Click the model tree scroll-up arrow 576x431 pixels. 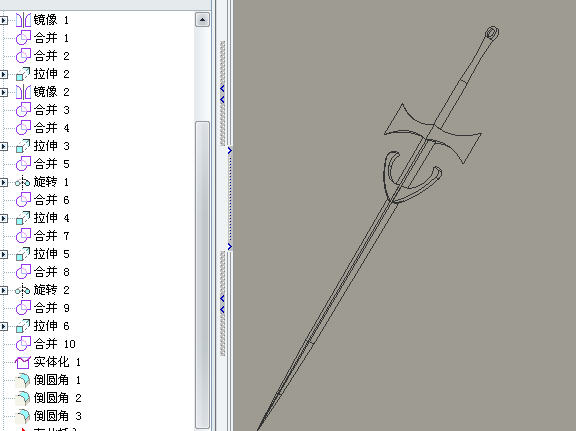pyautogui.click(x=202, y=19)
